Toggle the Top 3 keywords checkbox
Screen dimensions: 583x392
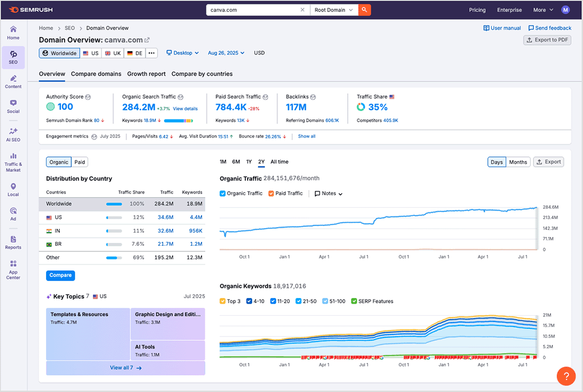click(x=223, y=302)
